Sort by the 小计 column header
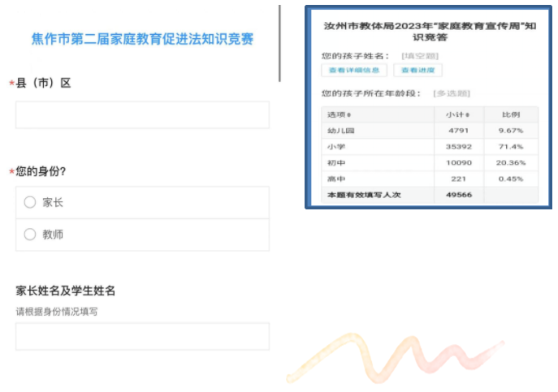The height and width of the screenshot is (392, 558). click(457, 114)
